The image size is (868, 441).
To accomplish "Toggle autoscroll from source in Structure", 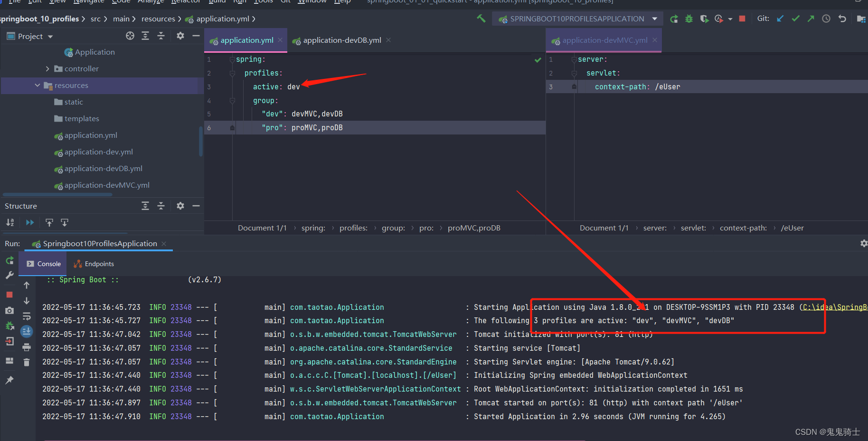I will [65, 222].
